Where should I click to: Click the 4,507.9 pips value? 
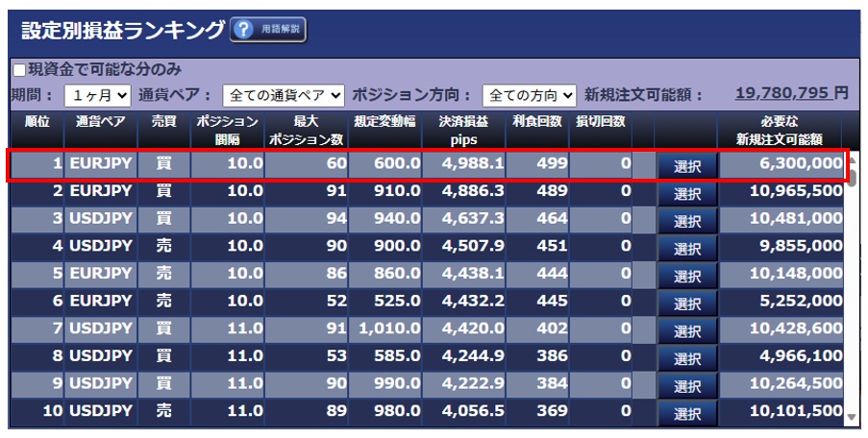click(473, 246)
